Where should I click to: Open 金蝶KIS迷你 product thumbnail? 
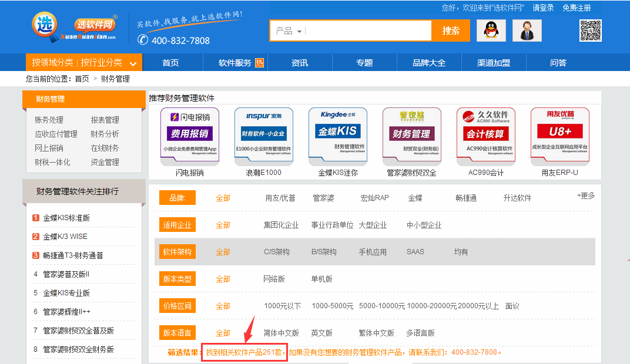click(338, 136)
